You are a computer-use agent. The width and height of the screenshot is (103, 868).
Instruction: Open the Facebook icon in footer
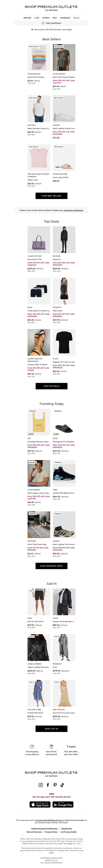pos(48,785)
